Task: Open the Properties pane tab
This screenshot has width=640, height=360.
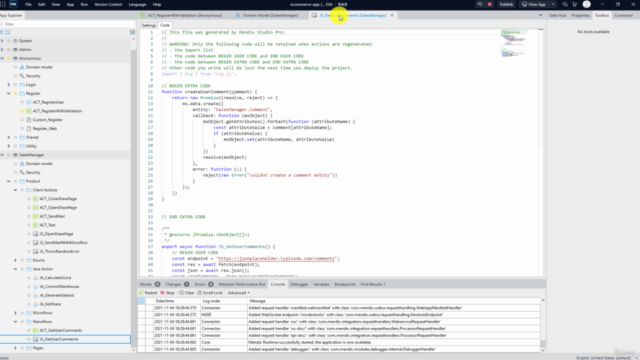Action: point(580,15)
